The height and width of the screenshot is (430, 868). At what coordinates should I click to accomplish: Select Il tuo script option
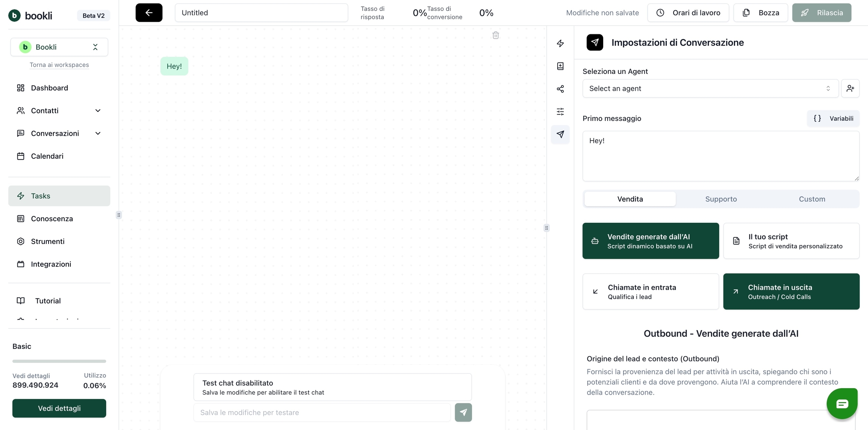[791, 241]
